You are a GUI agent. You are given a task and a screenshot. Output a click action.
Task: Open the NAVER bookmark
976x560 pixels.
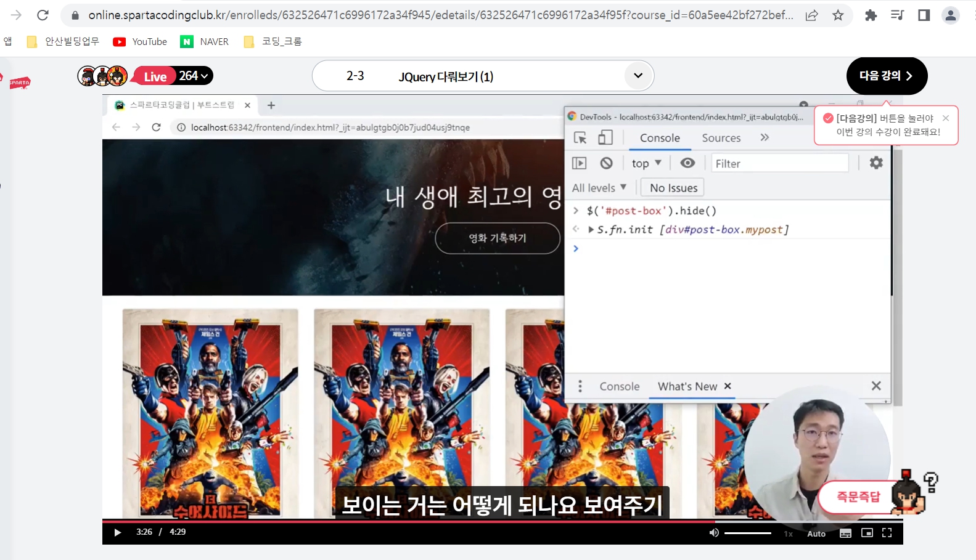coord(204,41)
